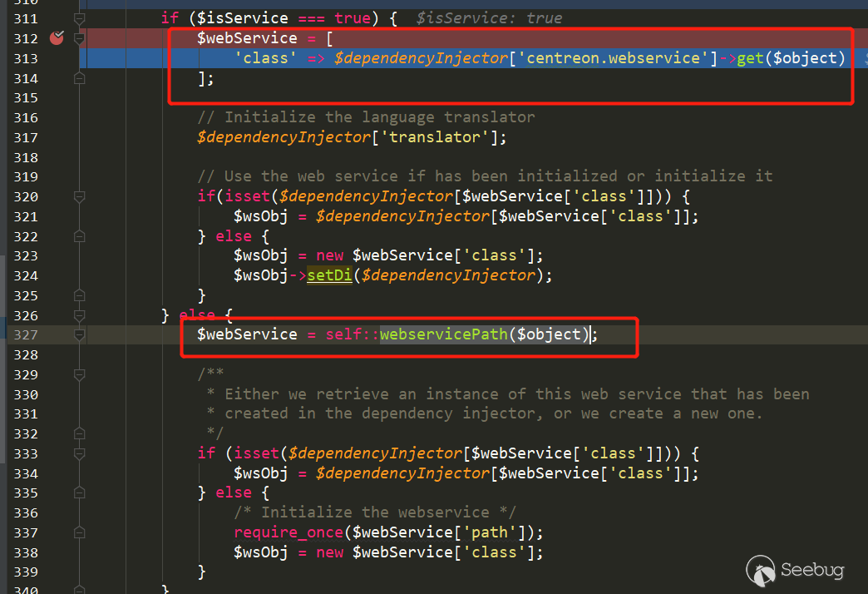Collapse the if isset block at line 333
This screenshot has height=594, width=868.
pos(79,454)
